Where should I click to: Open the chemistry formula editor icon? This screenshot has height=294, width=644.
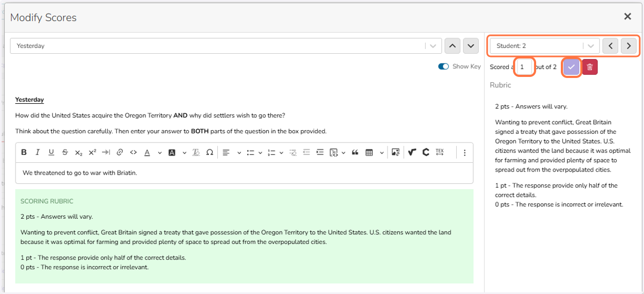(x=426, y=153)
